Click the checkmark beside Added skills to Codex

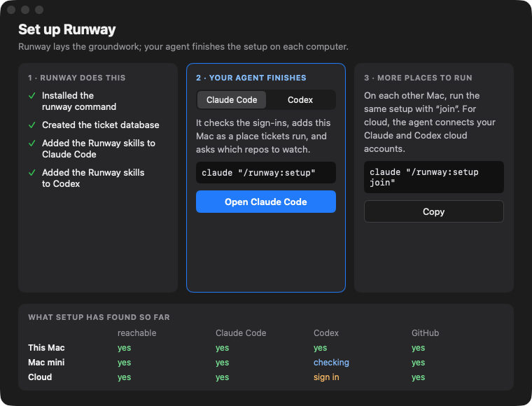tap(32, 173)
